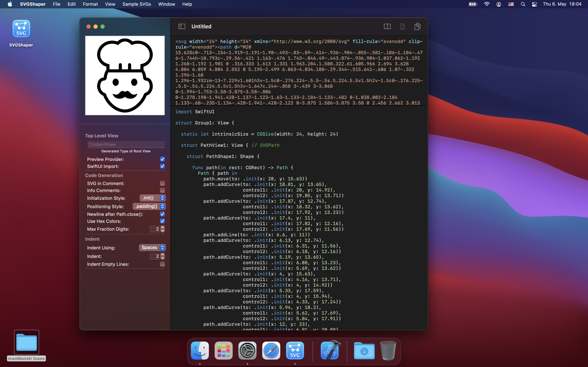This screenshot has height=367, width=588.
Task: Open the Sample SVGs menu
Action: [x=137, y=4]
